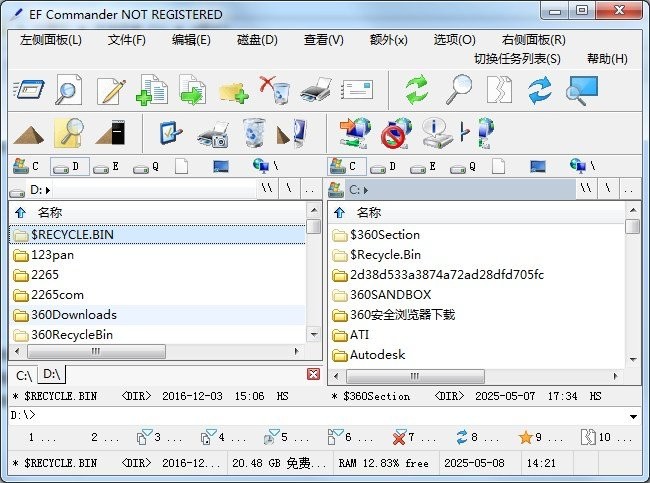
Task: Click left panel horizontal scrollbar thumb
Action: point(96,351)
